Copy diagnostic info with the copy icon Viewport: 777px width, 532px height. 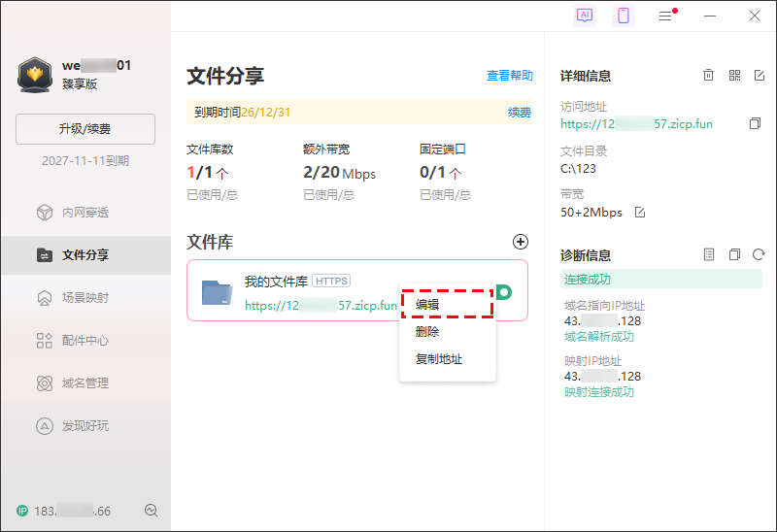point(734,255)
